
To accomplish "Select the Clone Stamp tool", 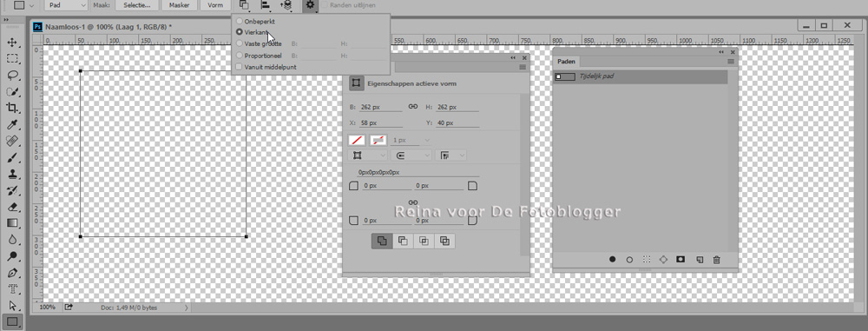I will pos(12,174).
